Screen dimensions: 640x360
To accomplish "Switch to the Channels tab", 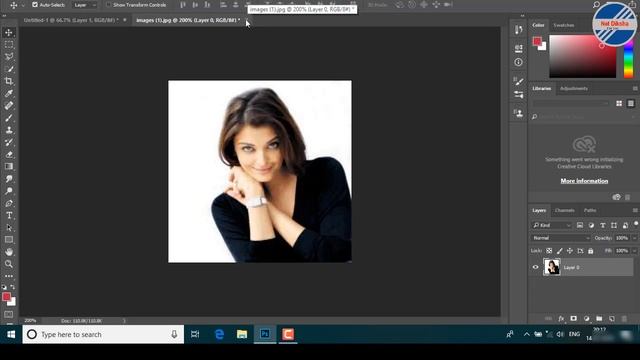I will (x=564, y=211).
